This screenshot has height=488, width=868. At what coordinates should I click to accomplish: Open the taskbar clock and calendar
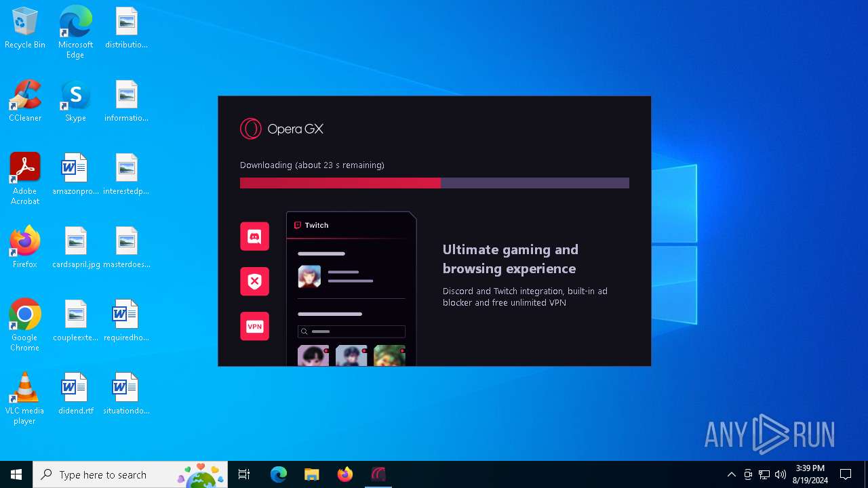810,474
